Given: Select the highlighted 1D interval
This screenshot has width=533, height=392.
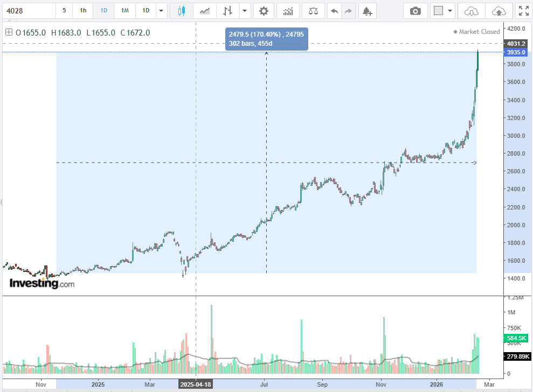Looking at the screenshot, I should pyautogui.click(x=103, y=11).
